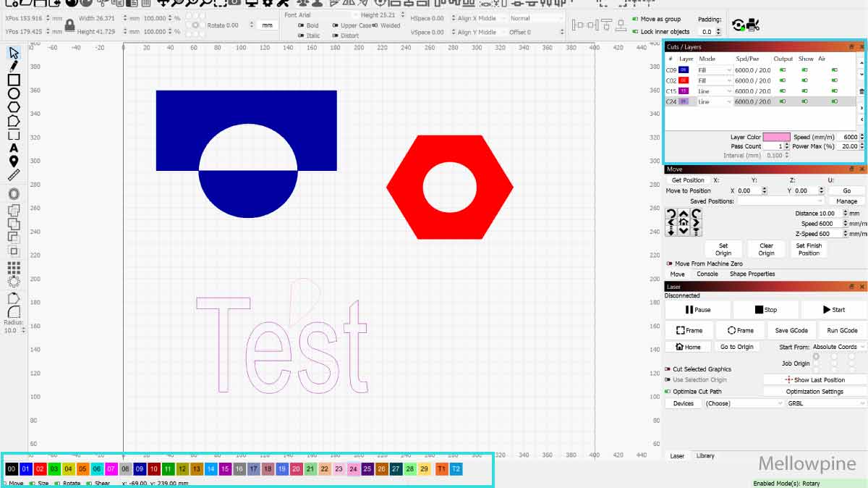Pick the Rectangle drawing tool

tap(14, 80)
